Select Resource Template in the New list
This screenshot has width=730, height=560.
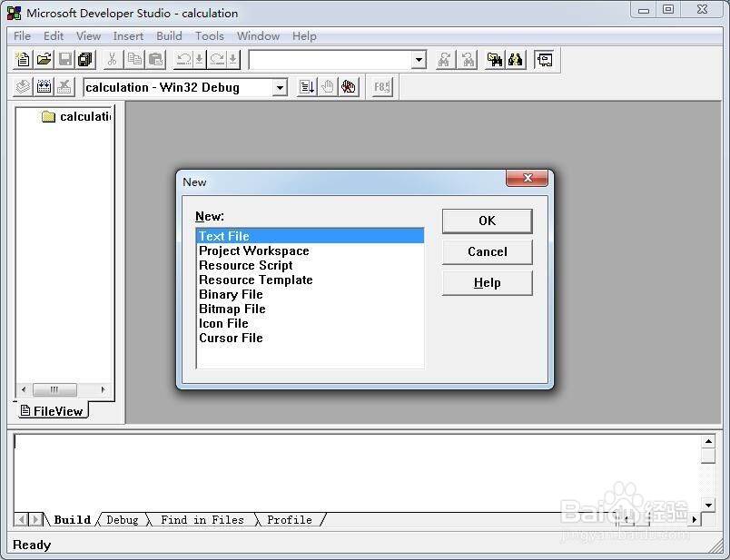(310, 280)
